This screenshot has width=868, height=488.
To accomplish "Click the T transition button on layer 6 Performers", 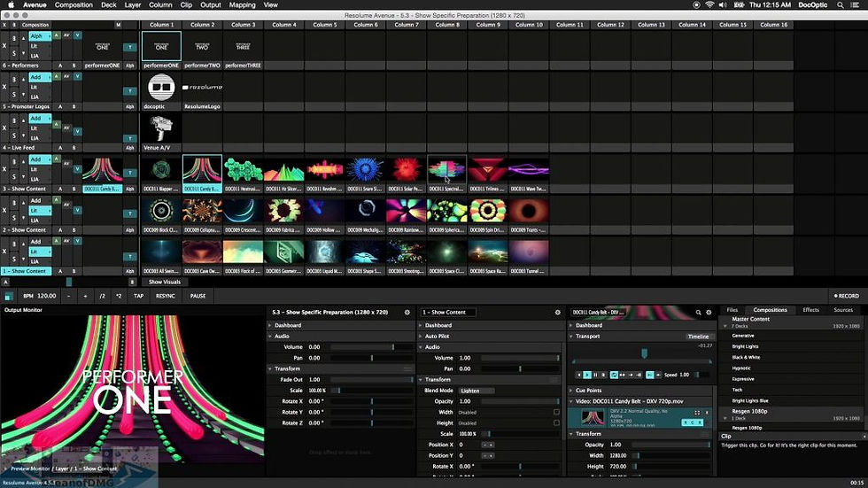I will pos(130,47).
